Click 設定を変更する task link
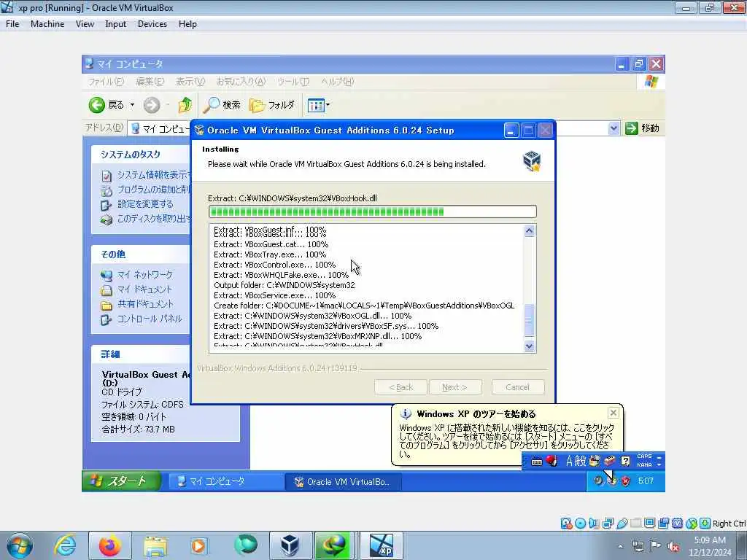Image resolution: width=747 pixels, height=560 pixels. point(145,204)
